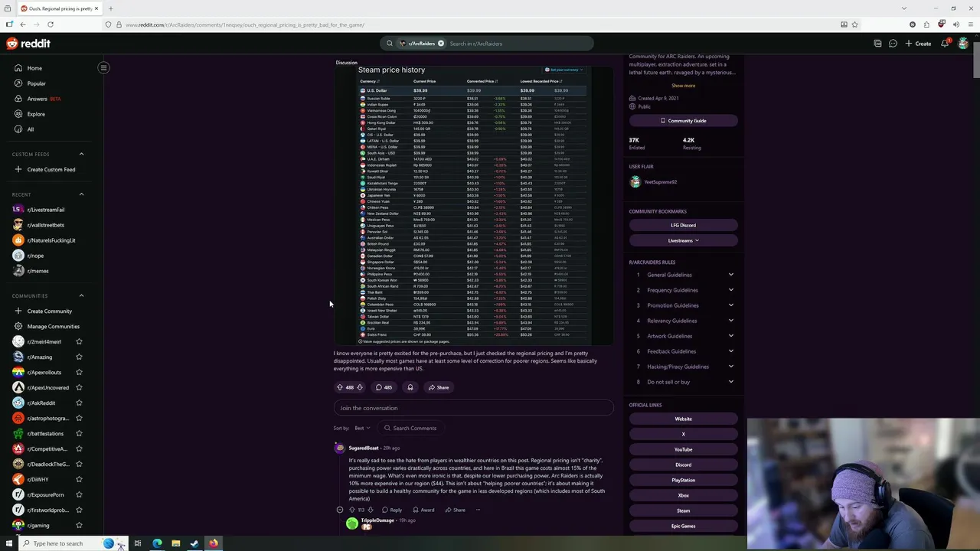This screenshot has height=551, width=980.
Task: Favorite r/Amazing with its star
Action: coord(79,357)
